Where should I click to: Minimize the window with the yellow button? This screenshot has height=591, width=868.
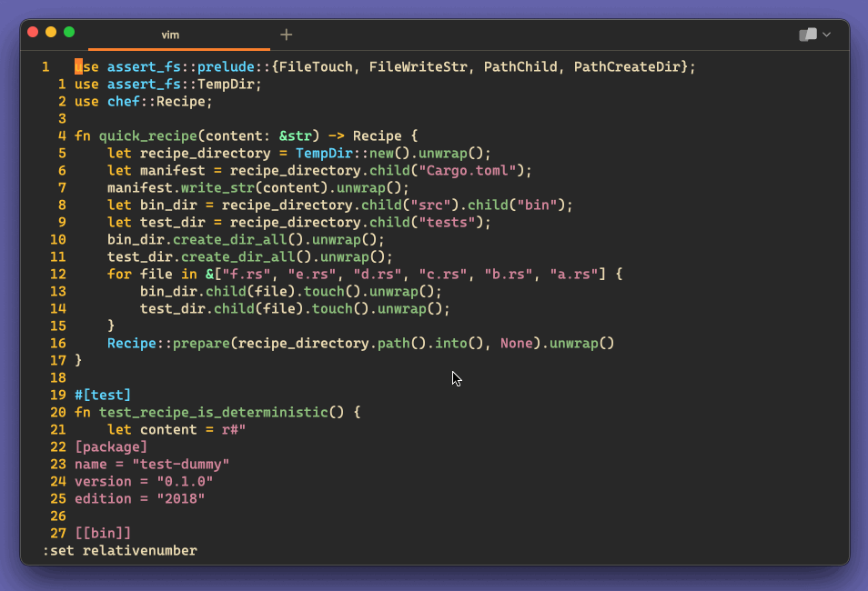pyautogui.click(x=50, y=30)
